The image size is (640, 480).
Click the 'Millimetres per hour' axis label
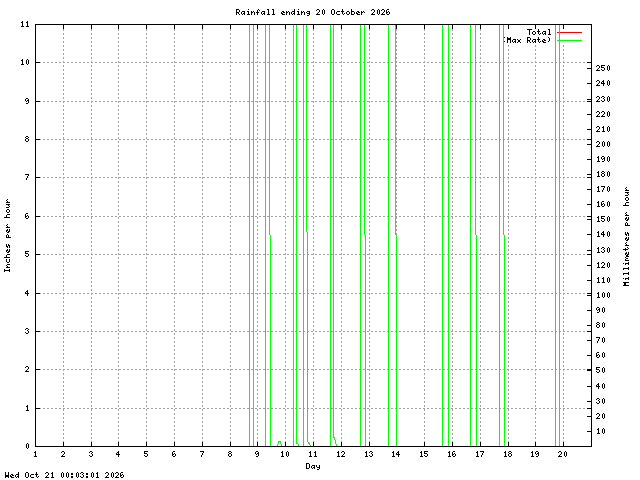click(627, 236)
